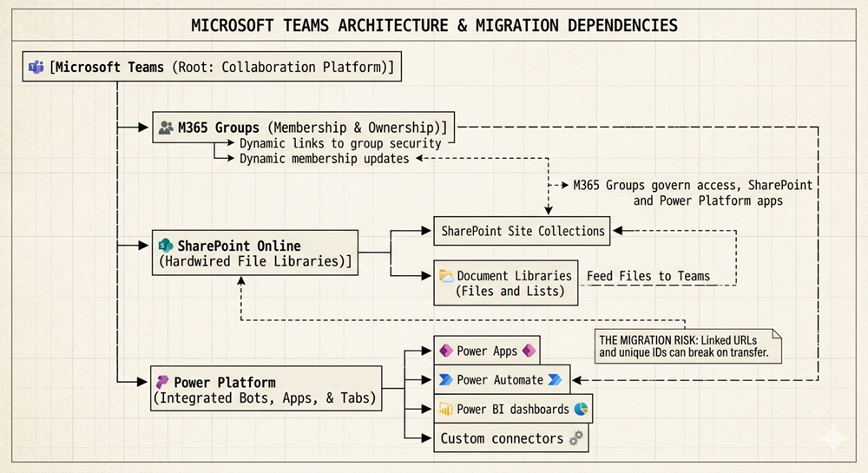Click the Power BI bar chart icon

click(x=445, y=410)
